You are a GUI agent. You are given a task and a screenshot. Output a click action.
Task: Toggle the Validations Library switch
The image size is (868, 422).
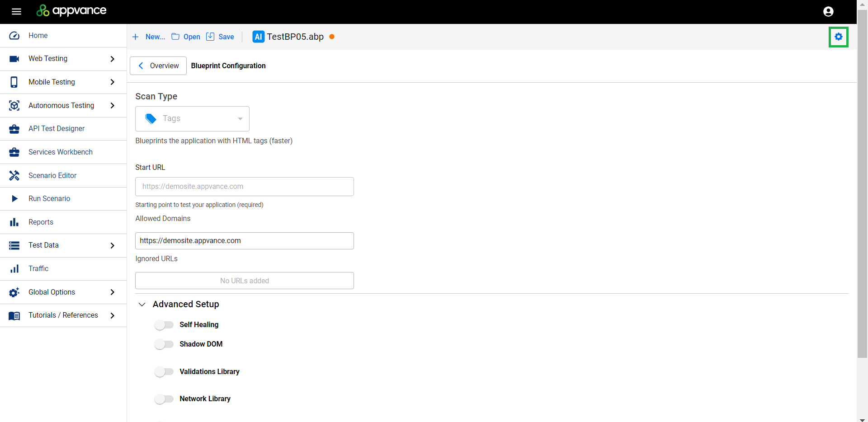(x=164, y=372)
